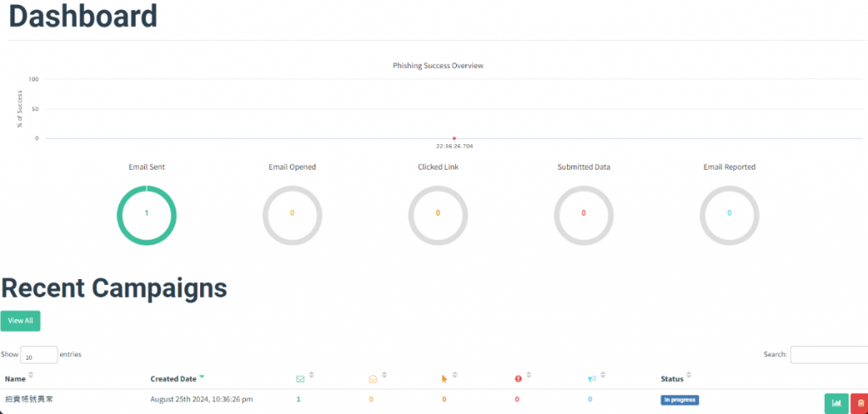The height and width of the screenshot is (414, 868).
Task: Click the In progress status badge
Action: [680, 400]
